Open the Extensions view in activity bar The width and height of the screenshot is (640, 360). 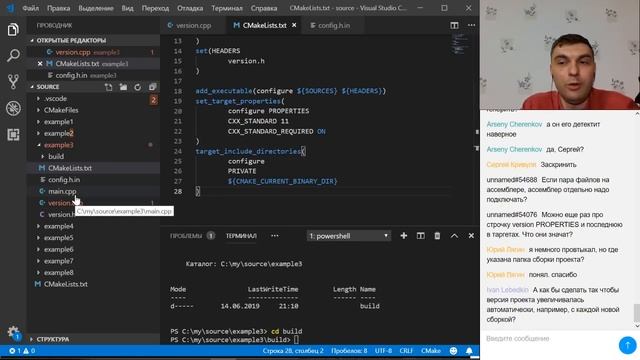tap(13, 134)
